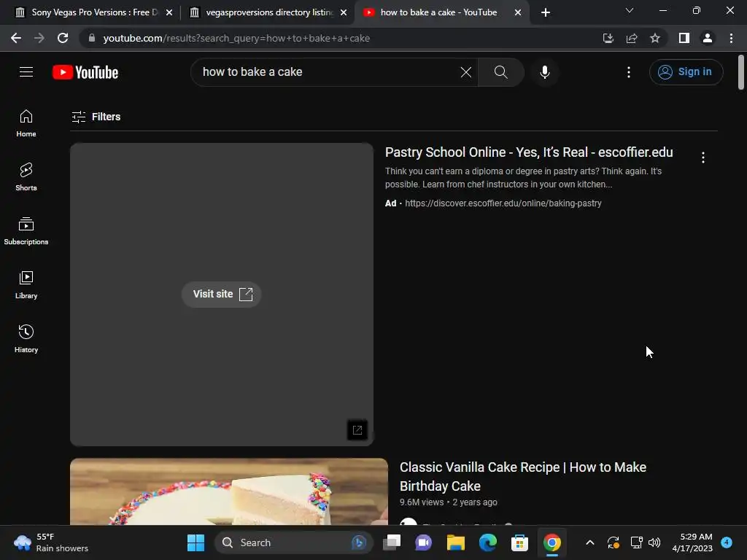Viewport: 747px width, 560px height.
Task: Open the Chrome three-dot menu
Action: click(731, 38)
